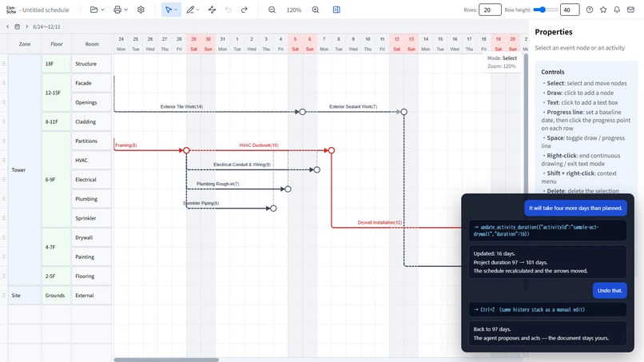This screenshot has height=362, width=644.
Task: Go to the next date range
Action: click(x=26, y=26)
